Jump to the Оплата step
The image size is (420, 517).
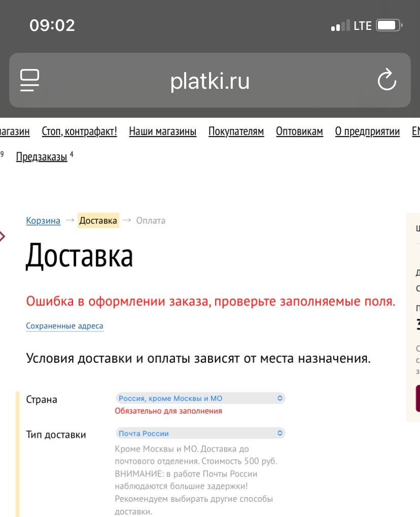(151, 221)
